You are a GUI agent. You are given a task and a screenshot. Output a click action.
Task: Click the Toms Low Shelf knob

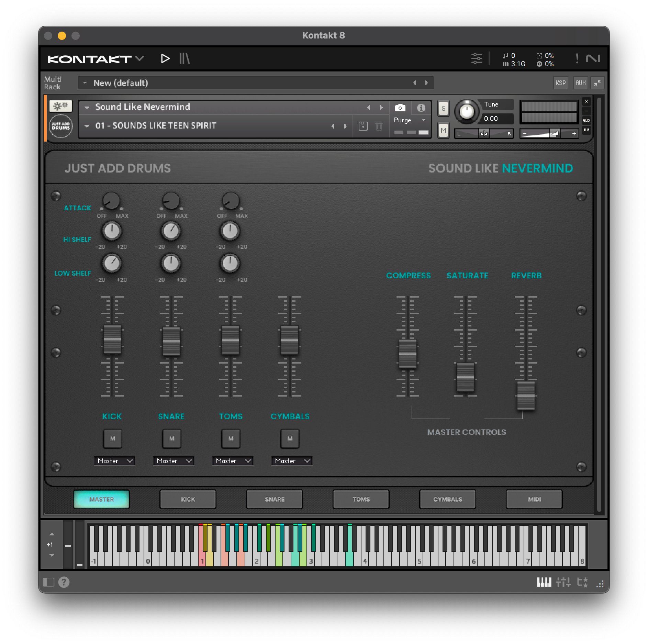pos(230,264)
